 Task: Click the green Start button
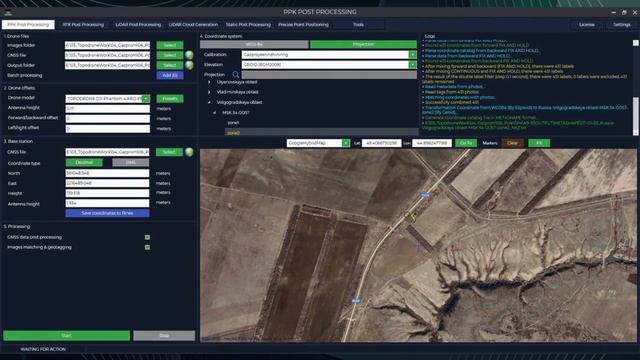(67, 336)
